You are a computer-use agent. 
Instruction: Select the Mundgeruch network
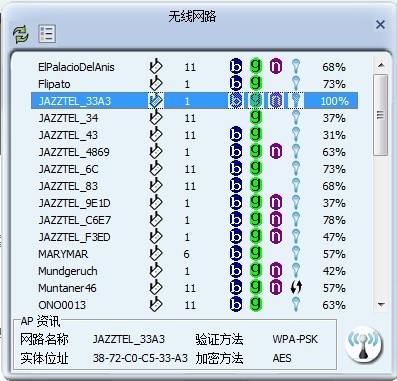coord(194,271)
